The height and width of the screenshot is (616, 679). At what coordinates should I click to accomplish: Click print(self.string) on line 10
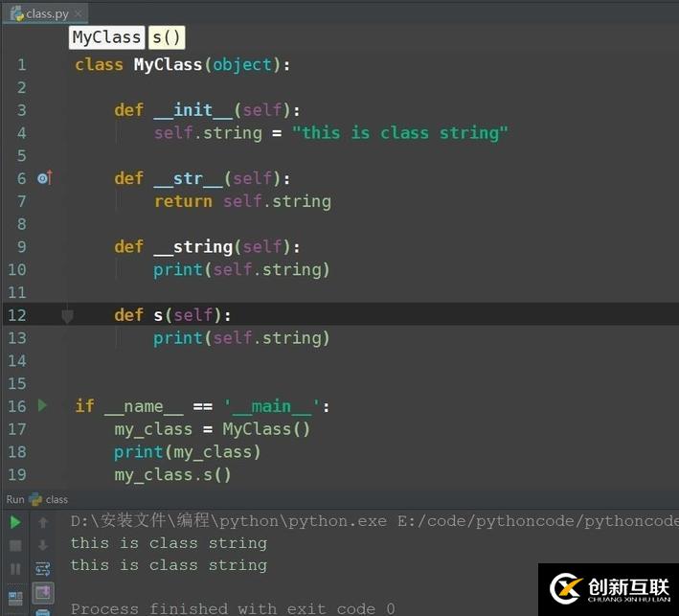(241, 270)
